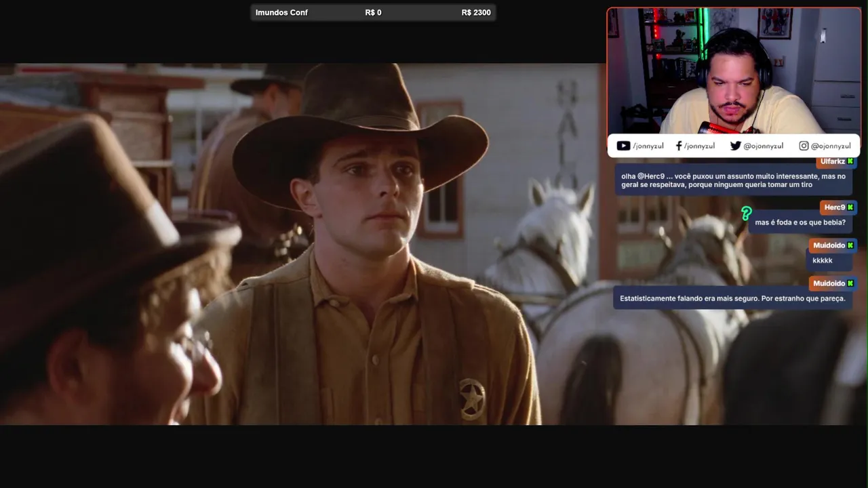This screenshot has height=488, width=868.
Task: Click the badge beside Muidoido above kkkkk
Action: tap(850, 245)
